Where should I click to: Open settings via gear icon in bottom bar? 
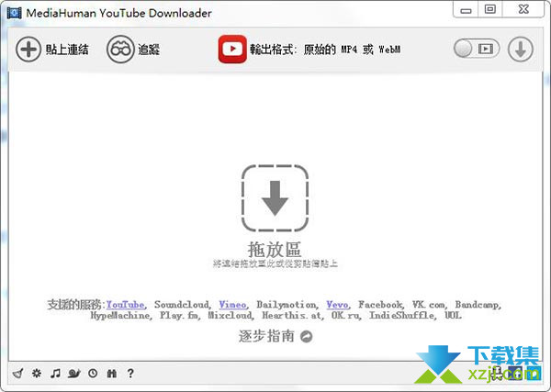(37, 373)
